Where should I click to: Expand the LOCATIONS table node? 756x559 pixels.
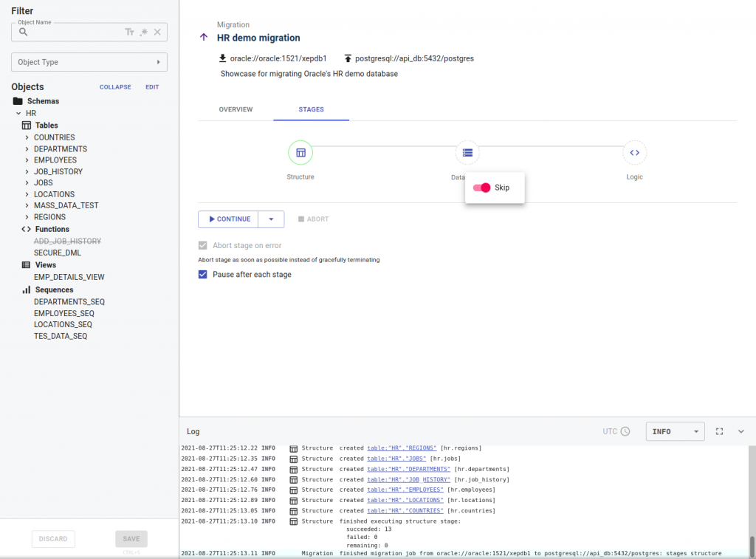(x=27, y=194)
